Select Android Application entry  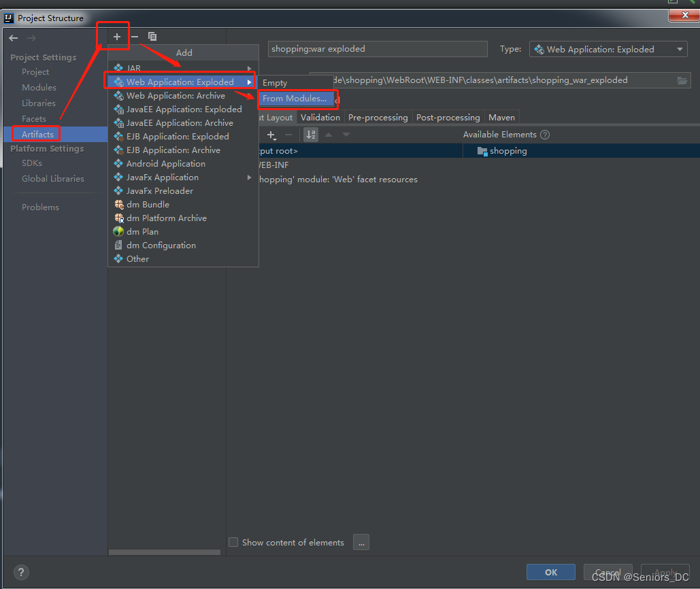183,164
